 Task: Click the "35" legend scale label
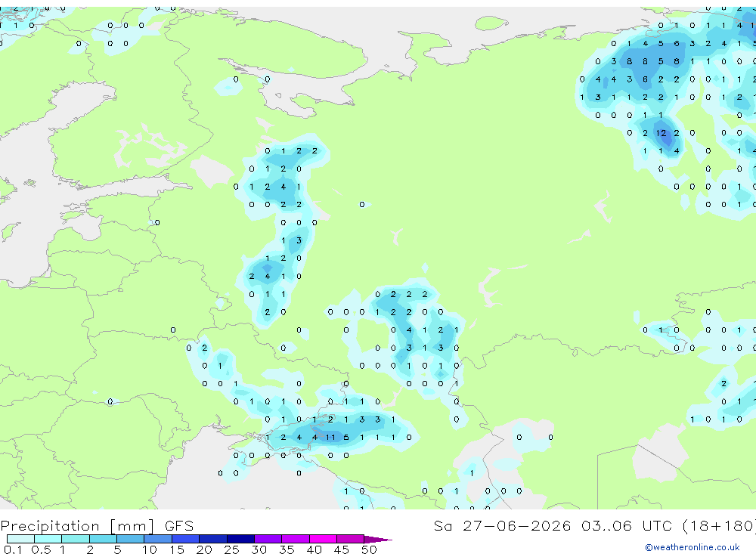pos(287,549)
